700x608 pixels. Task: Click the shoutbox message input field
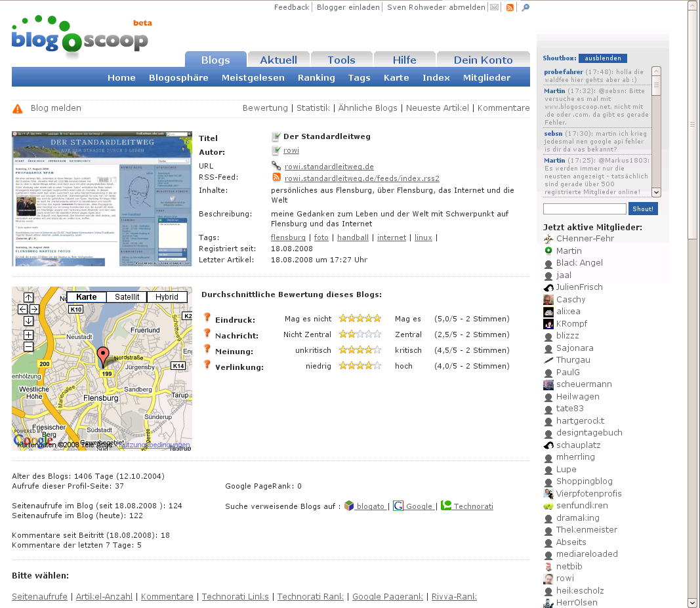(x=585, y=209)
